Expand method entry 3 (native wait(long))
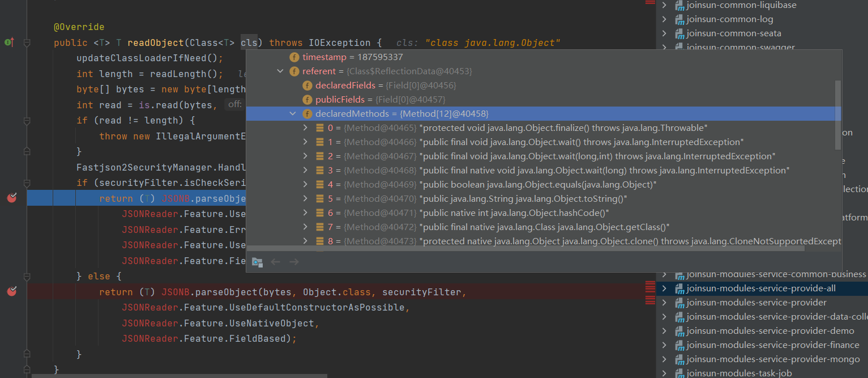868x378 pixels. (306, 171)
